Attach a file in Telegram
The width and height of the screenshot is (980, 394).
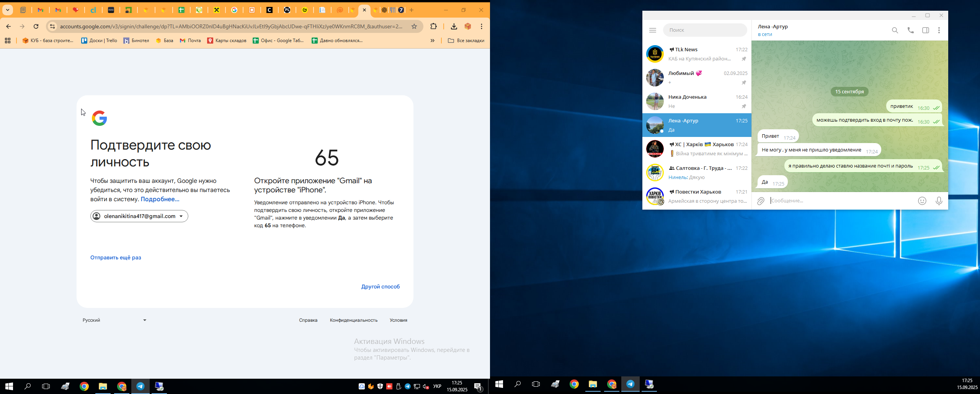pos(761,201)
